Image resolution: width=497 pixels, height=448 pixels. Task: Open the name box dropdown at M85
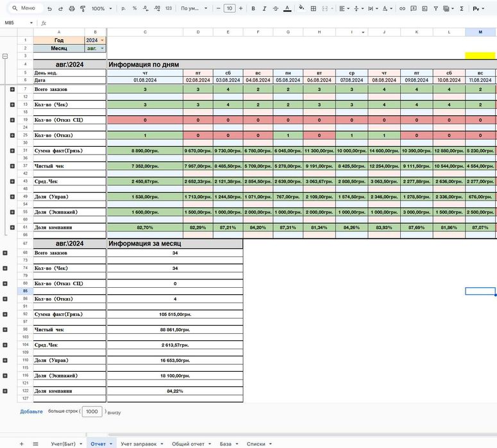(31, 23)
